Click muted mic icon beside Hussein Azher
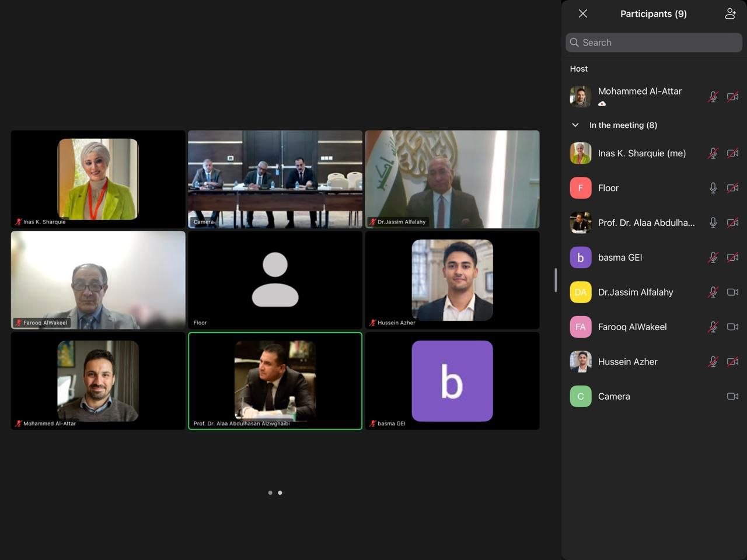 coord(713,362)
